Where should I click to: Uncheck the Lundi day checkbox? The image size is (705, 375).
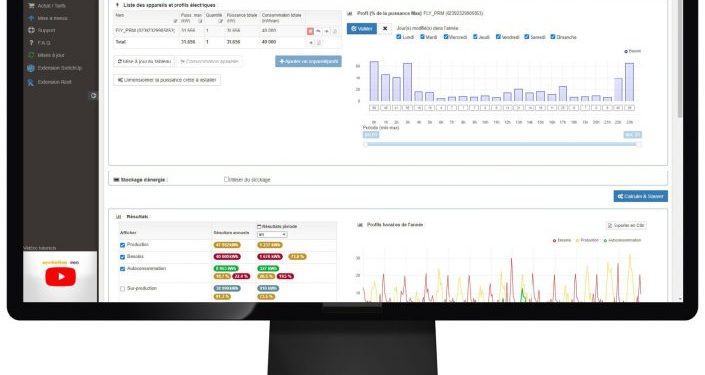point(398,37)
